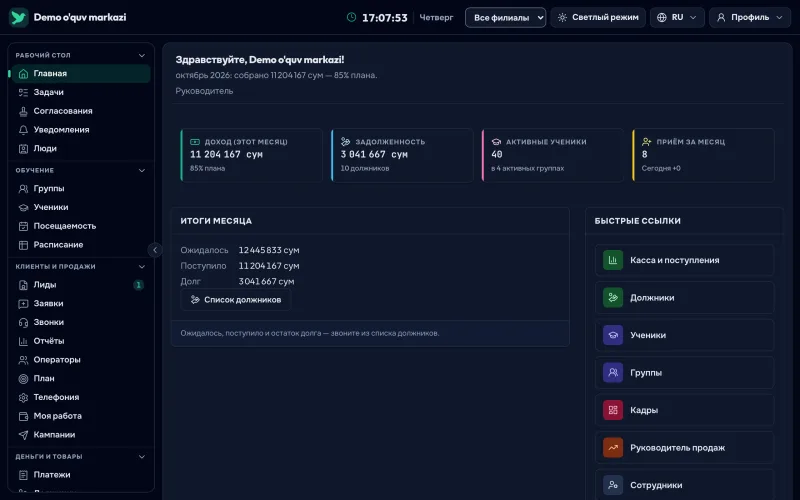Open Лиды in the sidebar
Viewport: 800px width, 500px height.
click(81, 285)
